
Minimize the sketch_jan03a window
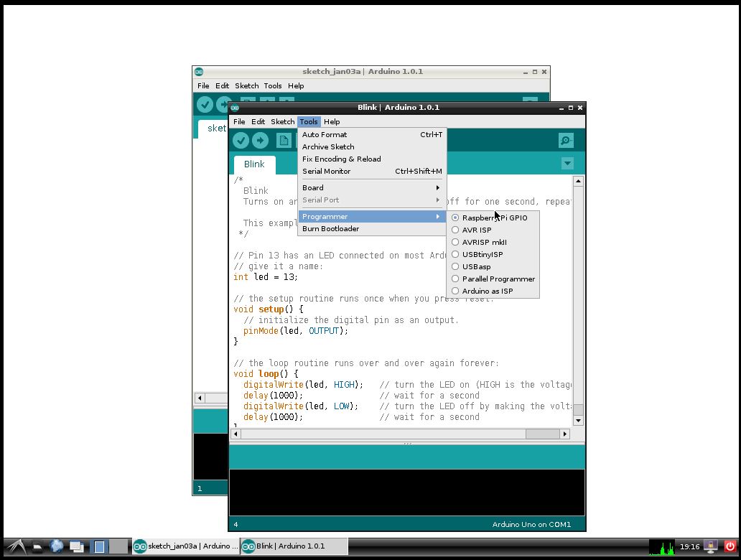tap(526, 73)
